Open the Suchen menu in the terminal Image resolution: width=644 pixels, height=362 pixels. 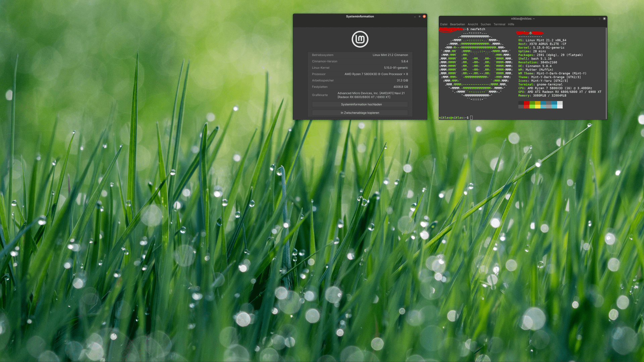pos(486,24)
